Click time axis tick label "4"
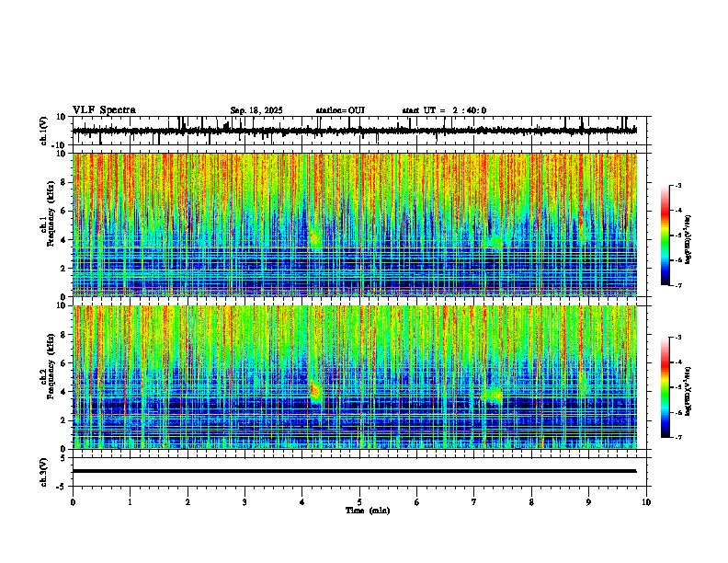This screenshot has width=728, height=563. (302, 502)
